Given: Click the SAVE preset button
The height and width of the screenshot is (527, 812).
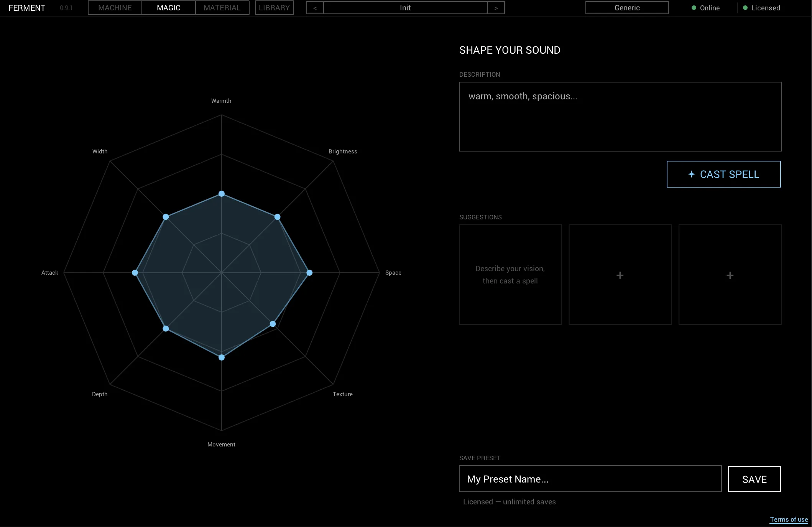Looking at the screenshot, I should click(x=754, y=479).
